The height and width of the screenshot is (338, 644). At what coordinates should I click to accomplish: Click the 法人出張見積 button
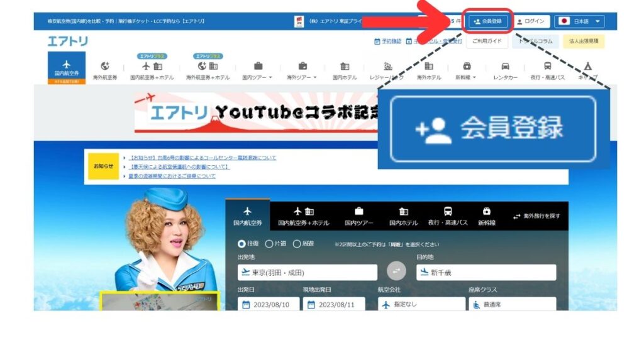pos(584,41)
